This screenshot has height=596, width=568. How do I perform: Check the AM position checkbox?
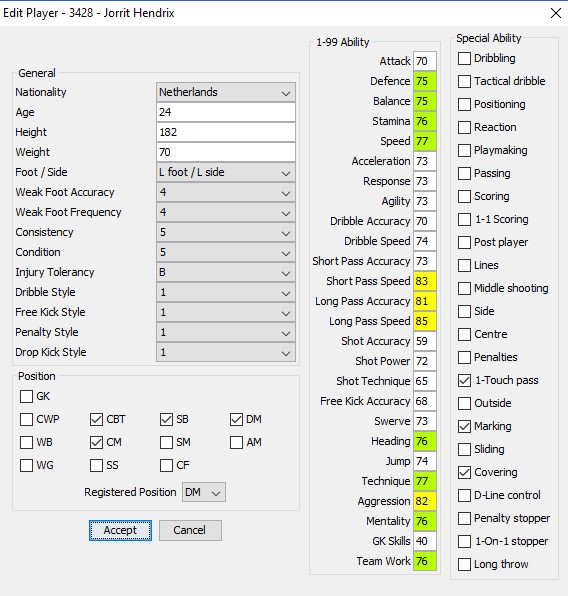(236, 442)
